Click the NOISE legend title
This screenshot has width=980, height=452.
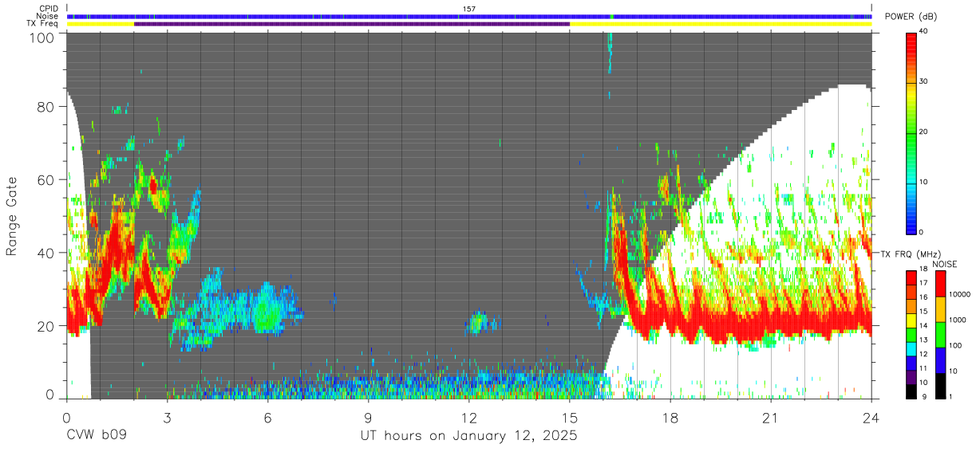pos(945,263)
